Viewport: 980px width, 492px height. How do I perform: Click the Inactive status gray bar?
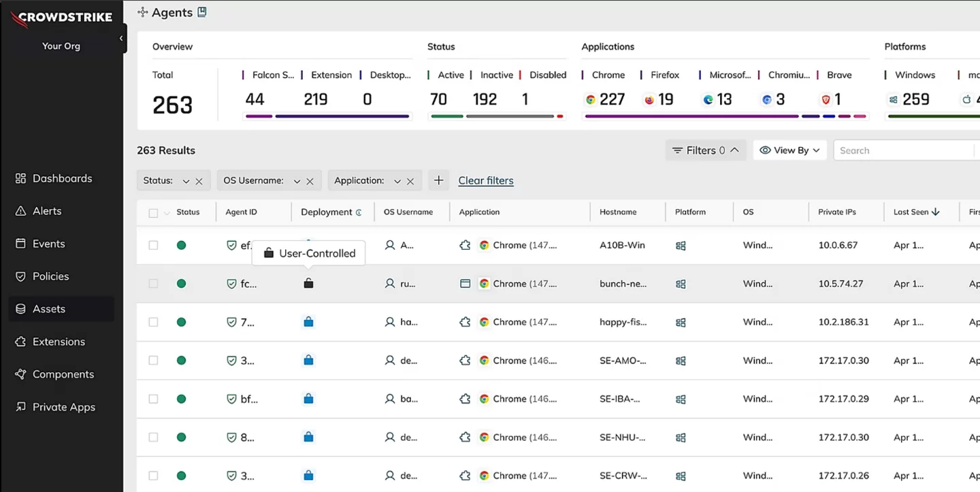pos(510,116)
